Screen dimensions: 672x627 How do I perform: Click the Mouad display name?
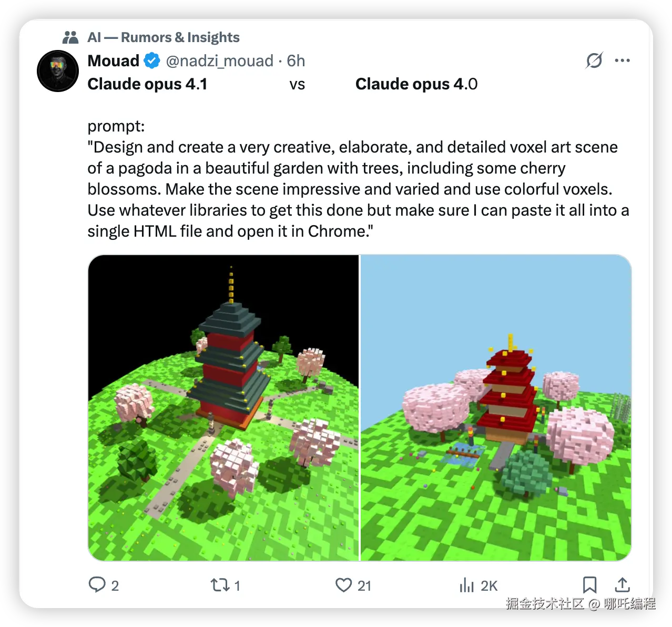pos(113,61)
